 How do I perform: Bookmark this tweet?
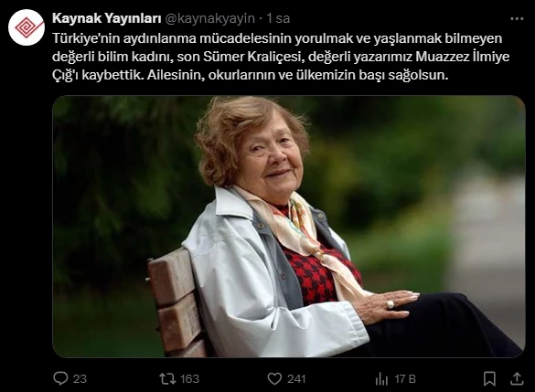[489, 378]
